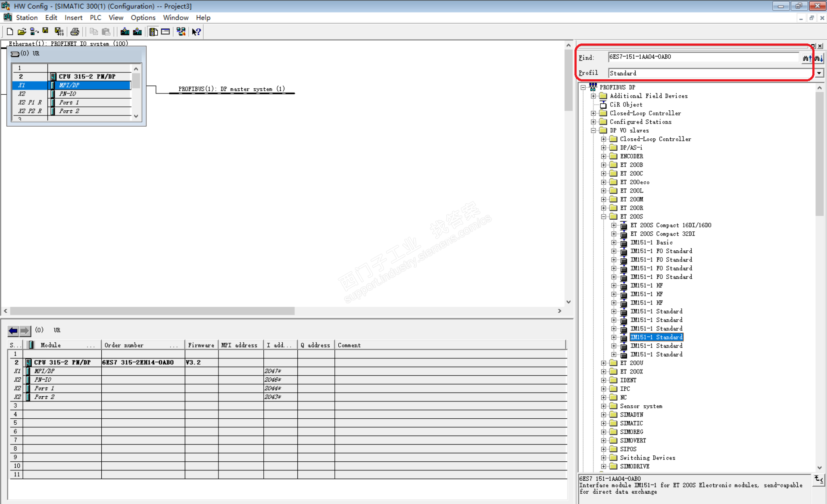Click the Configure Network toolbar icon
Image resolution: width=827 pixels, height=504 pixels.
point(181,31)
